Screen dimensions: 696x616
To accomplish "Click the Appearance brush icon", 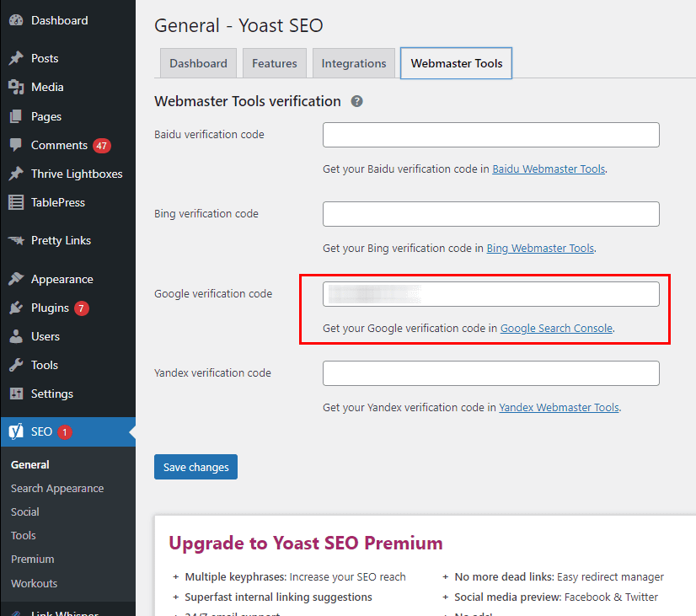I will tap(15, 279).
